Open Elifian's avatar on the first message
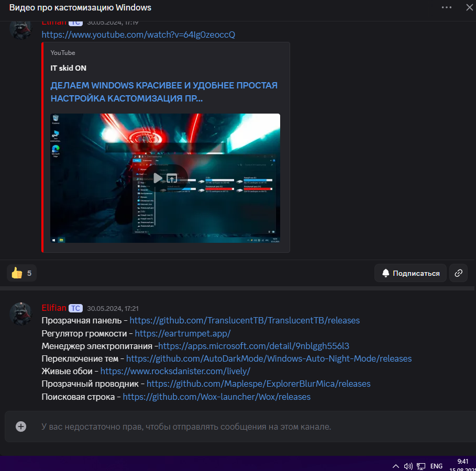Image resolution: width=476 pixels, height=471 pixels. [21, 30]
